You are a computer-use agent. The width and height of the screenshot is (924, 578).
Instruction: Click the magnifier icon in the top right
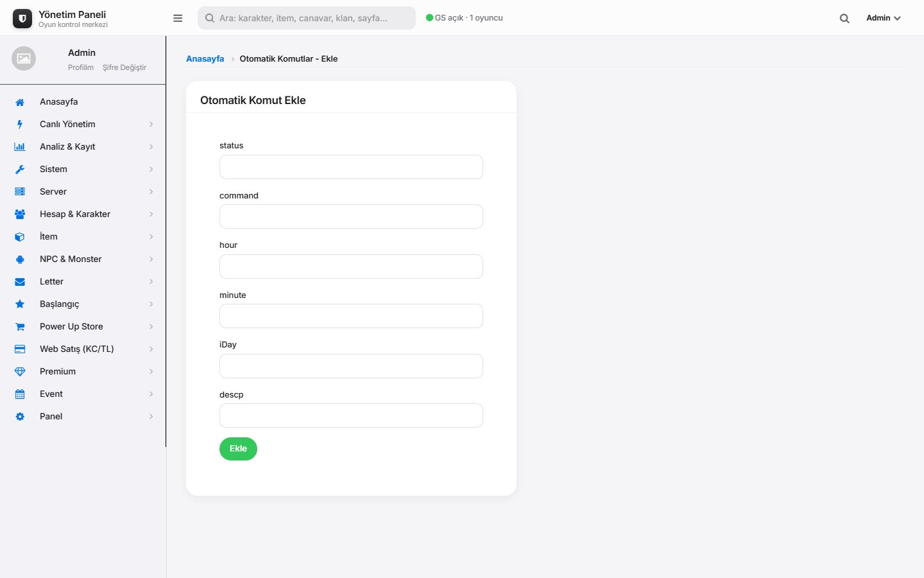(x=844, y=19)
